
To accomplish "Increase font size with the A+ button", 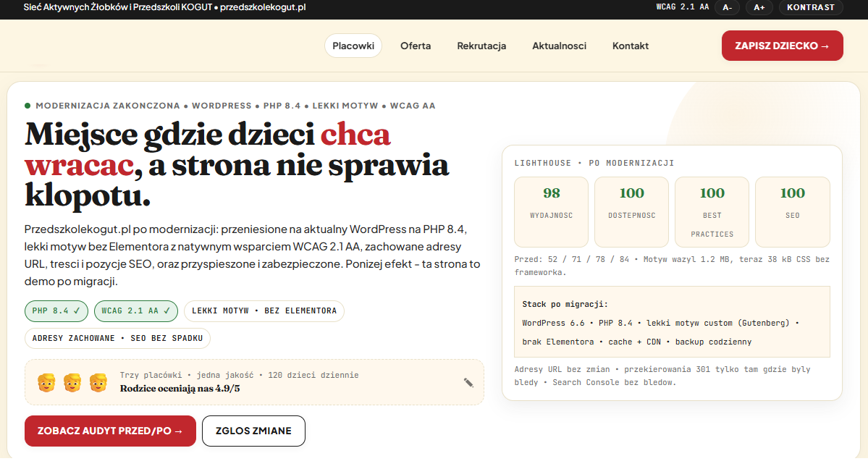I will (759, 7).
